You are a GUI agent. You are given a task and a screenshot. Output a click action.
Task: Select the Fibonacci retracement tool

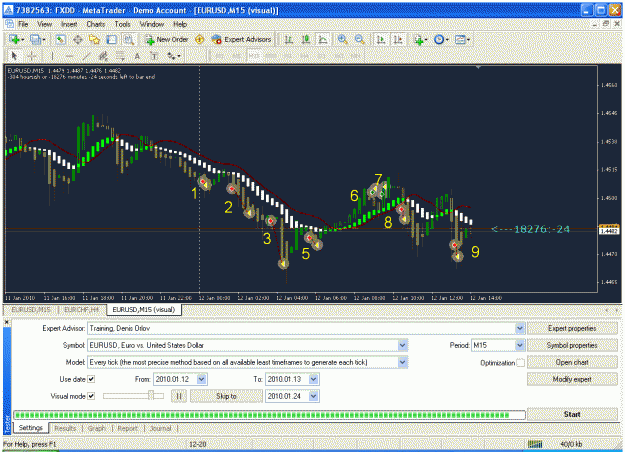(x=120, y=56)
